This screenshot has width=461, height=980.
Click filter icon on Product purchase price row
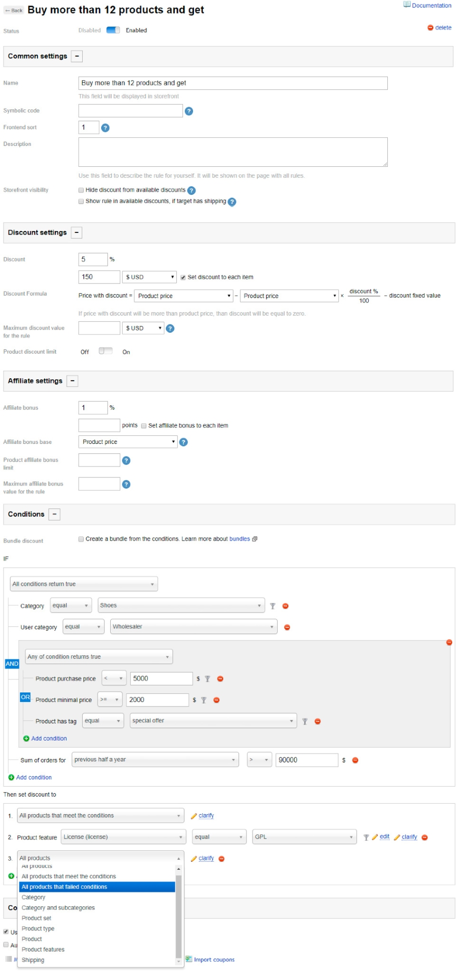pos(207,679)
